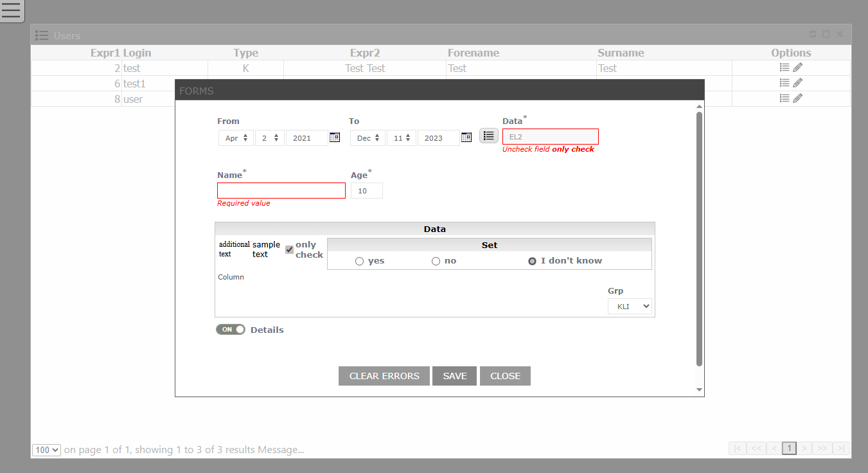
Task: Click edit pencil icon for test1 row
Action: 797,83
